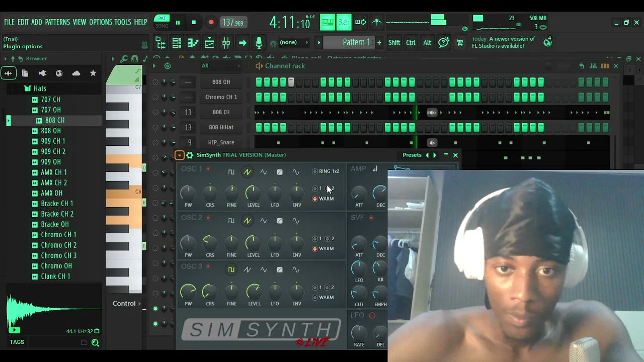
Task: Disable WARM on OSC 2
Action: pos(315,248)
